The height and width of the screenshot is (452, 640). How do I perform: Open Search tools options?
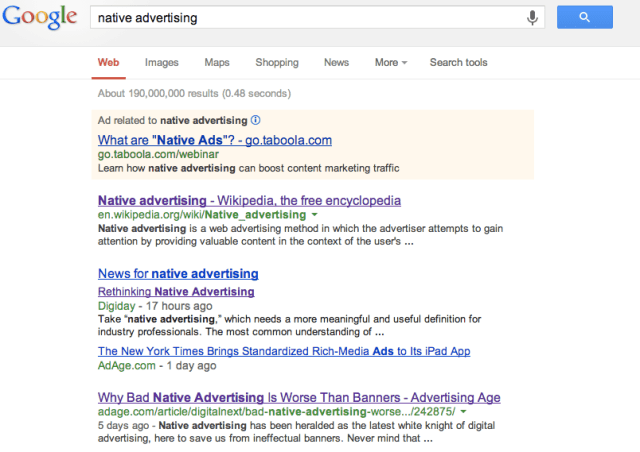458,62
